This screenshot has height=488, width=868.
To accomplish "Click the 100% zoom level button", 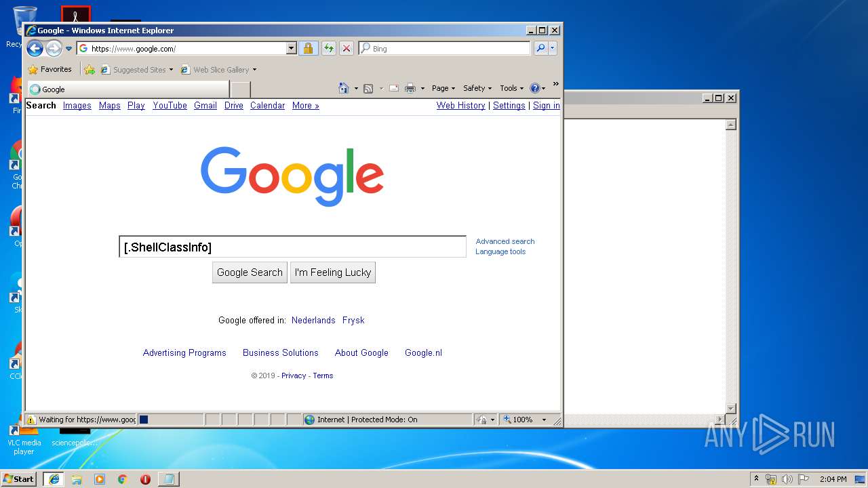I will click(x=519, y=420).
